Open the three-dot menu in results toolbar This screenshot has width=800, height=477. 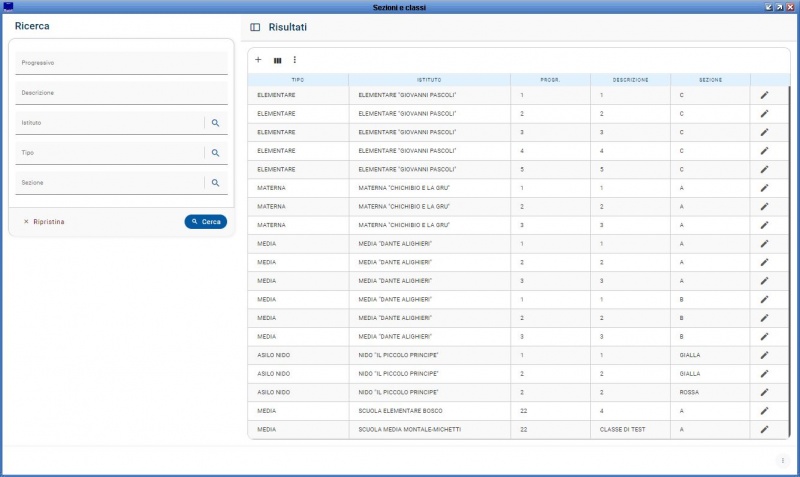[x=294, y=60]
